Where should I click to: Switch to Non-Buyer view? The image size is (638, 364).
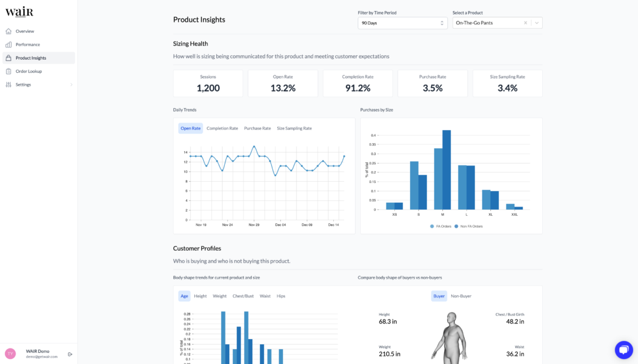460,296
